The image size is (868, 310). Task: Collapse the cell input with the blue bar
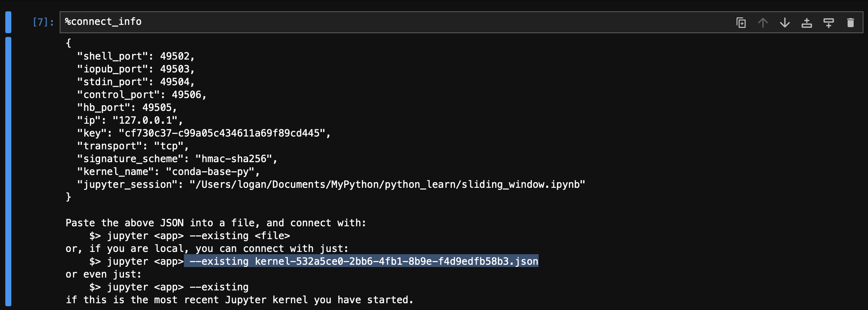[8, 21]
